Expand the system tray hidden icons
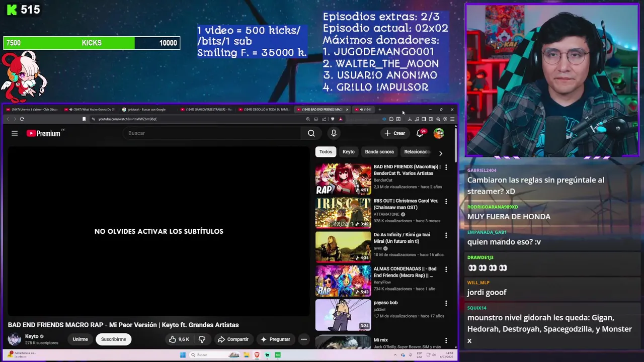Image resolution: width=644 pixels, height=362 pixels. [395, 355]
